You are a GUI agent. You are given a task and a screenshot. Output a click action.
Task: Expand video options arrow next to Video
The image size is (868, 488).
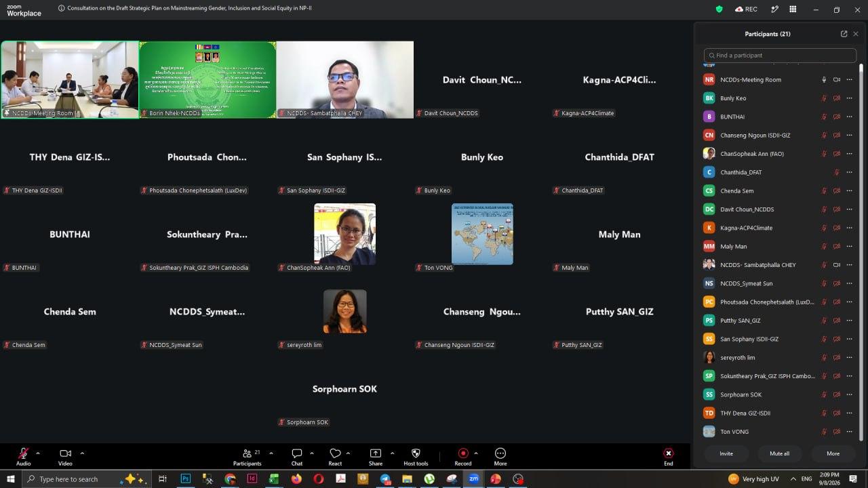(x=82, y=453)
